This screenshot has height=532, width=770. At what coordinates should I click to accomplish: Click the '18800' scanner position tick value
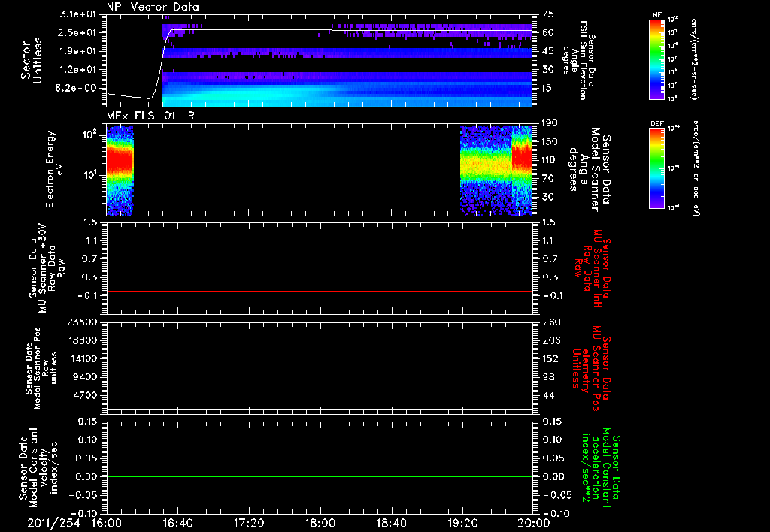pos(81,340)
